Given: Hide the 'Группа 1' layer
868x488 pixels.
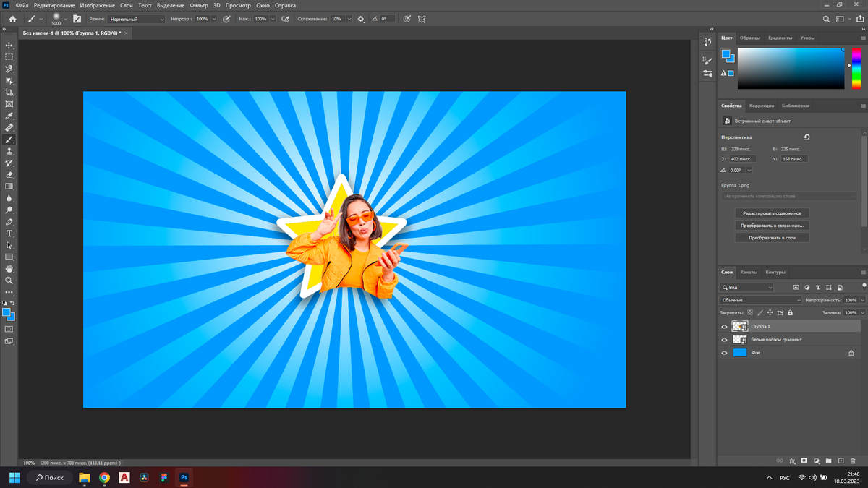Looking at the screenshot, I should pos(724,327).
